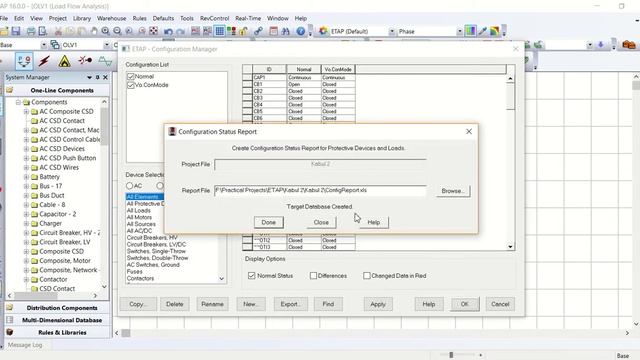
Task: Click the Zoom In magnifier icon
Action: click(x=106, y=31)
